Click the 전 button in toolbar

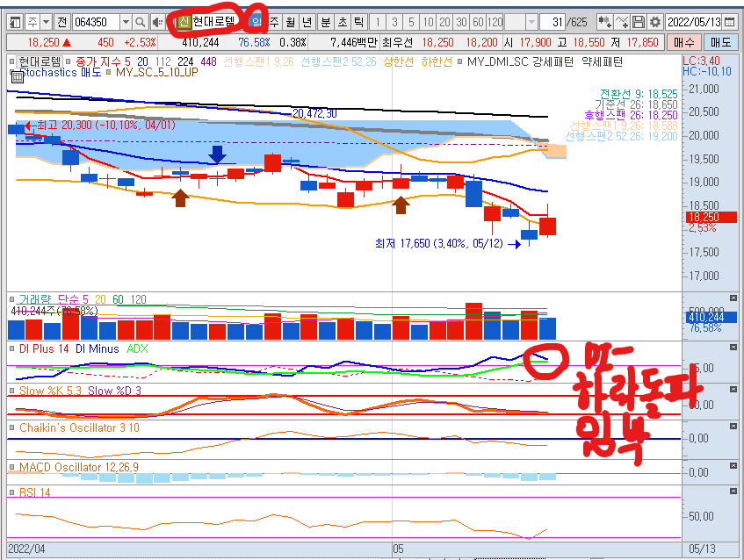(x=62, y=22)
